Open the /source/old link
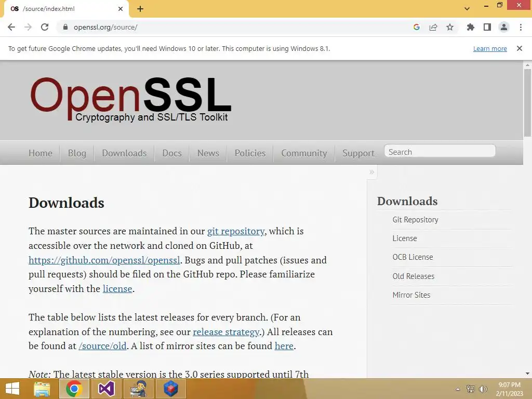This screenshot has width=532, height=399. pos(102,346)
